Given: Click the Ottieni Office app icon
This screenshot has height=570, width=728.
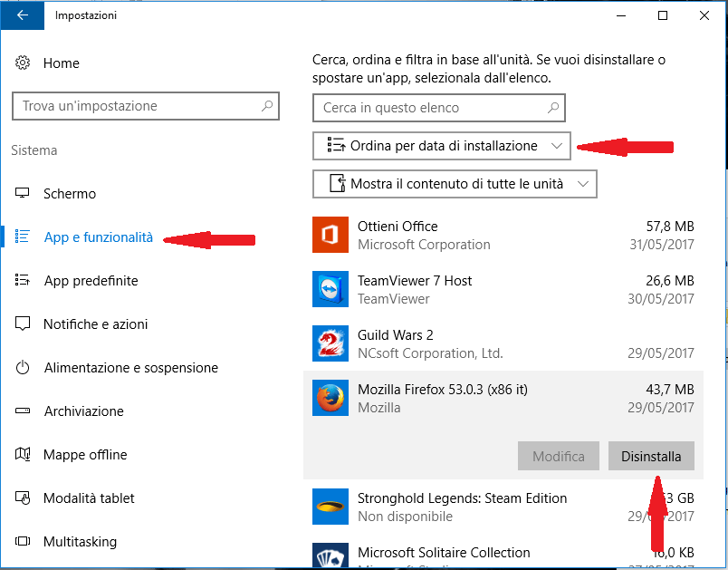Looking at the screenshot, I should [330, 236].
